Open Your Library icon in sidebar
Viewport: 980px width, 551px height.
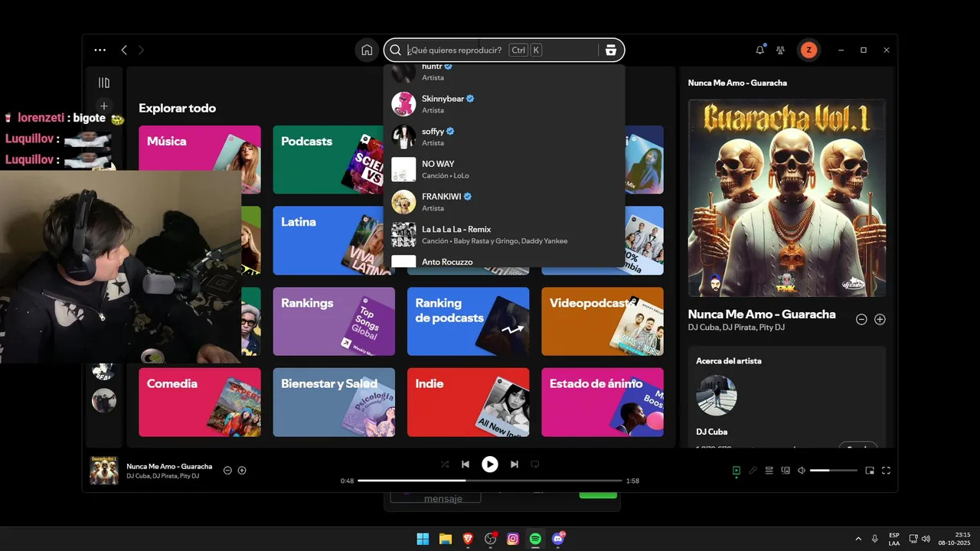click(x=104, y=83)
